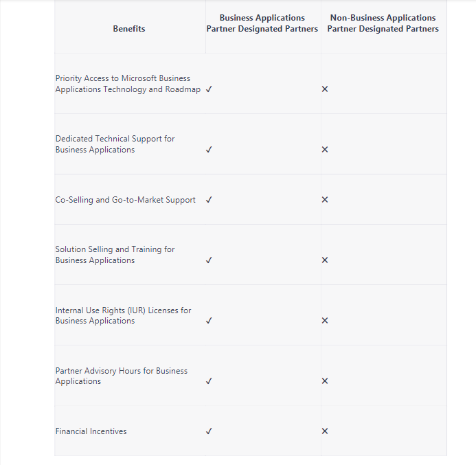The image size is (476, 465).
Task: Click the checkmark in the Financial Incentives row
Action: pos(209,431)
